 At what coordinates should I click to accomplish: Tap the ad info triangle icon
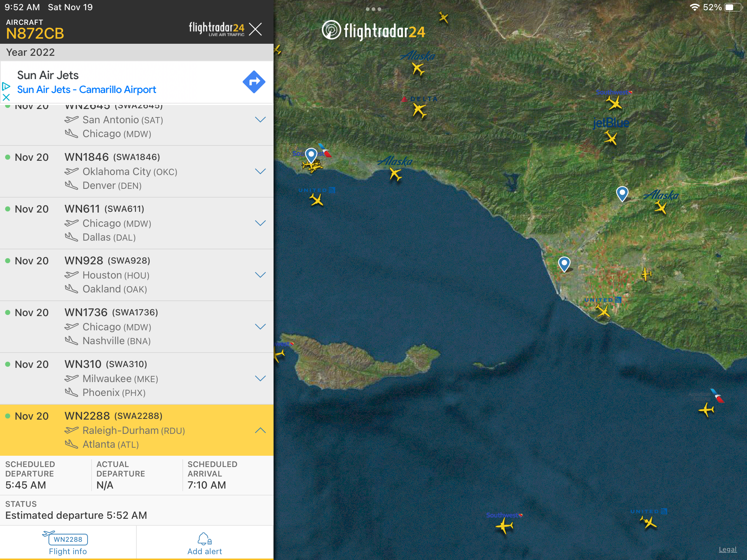coord(6,86)
